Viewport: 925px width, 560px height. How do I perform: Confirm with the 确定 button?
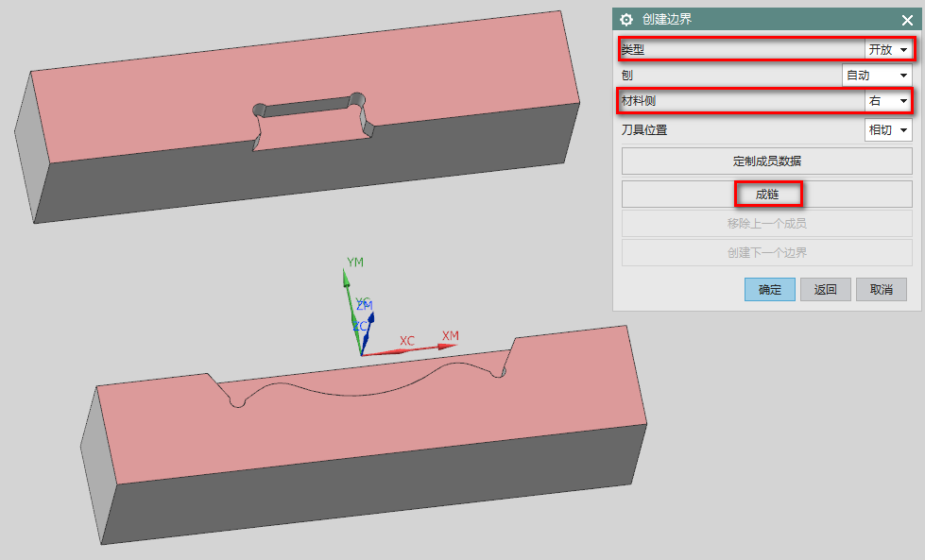coord(770,289)
